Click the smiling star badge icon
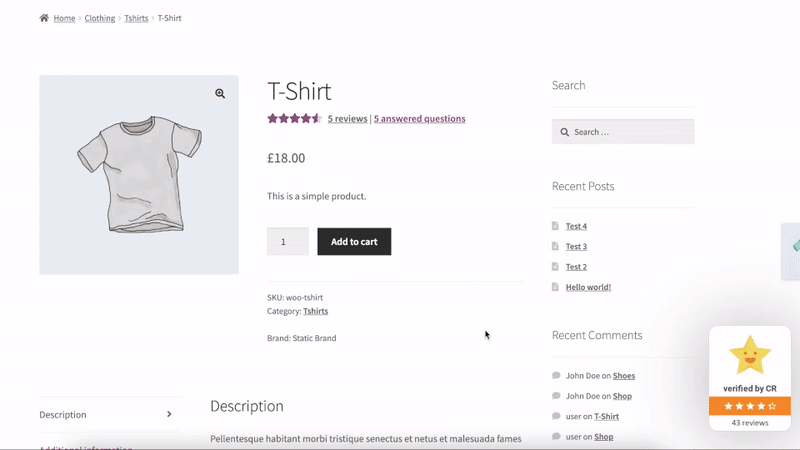Viewport: 800px width, 450px height. (x=749, y=356)
